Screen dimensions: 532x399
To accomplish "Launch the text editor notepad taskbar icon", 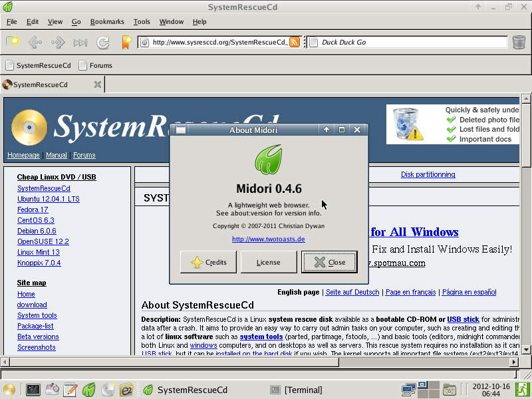I will (70, 390).
